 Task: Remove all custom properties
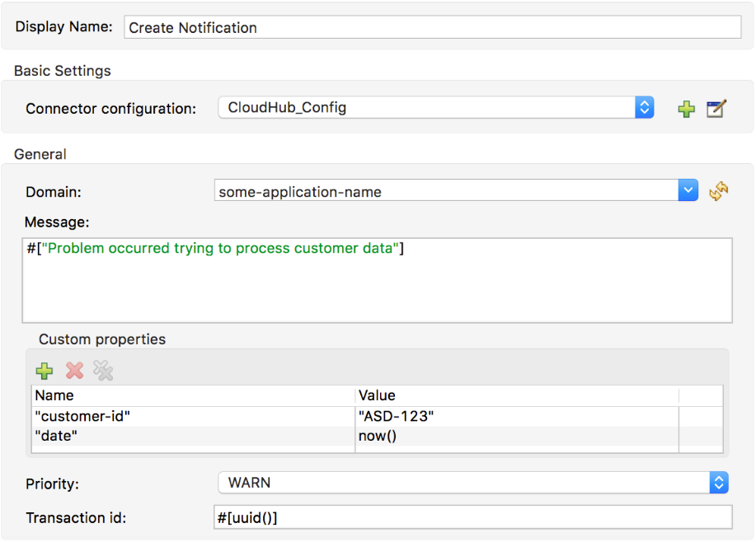pyautogui.click(x=103, y=371)
